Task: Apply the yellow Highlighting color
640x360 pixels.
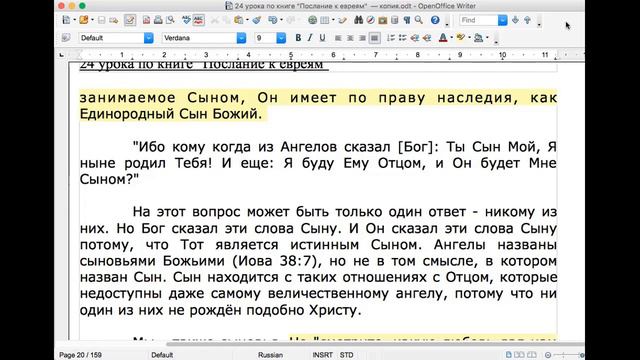Action: (x=461, y=38)
